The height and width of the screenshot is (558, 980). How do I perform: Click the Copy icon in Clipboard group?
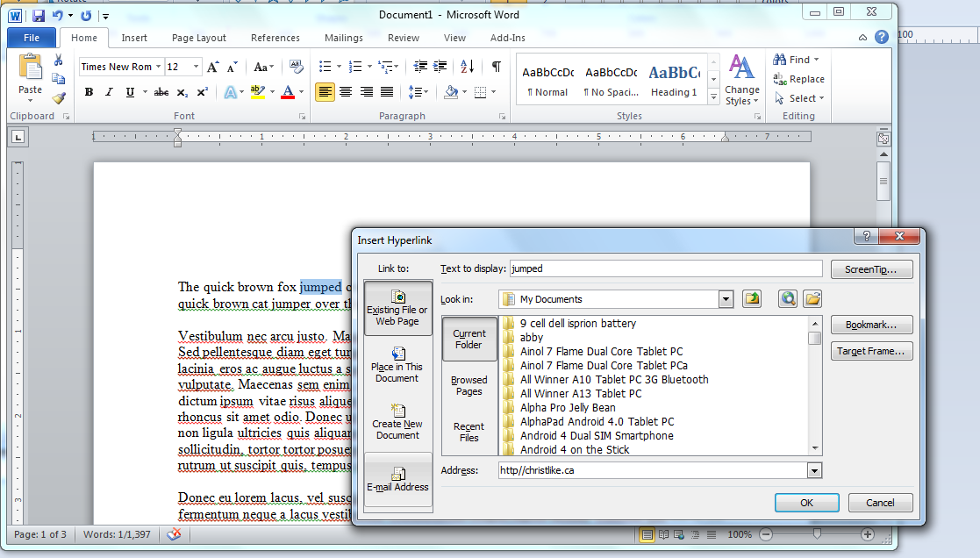point(58,79)
